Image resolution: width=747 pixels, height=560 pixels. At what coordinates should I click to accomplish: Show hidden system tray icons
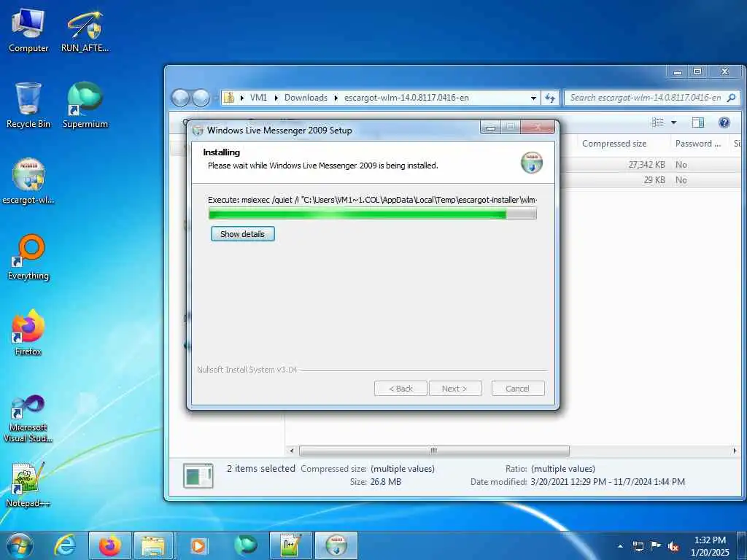coord(620,547)
